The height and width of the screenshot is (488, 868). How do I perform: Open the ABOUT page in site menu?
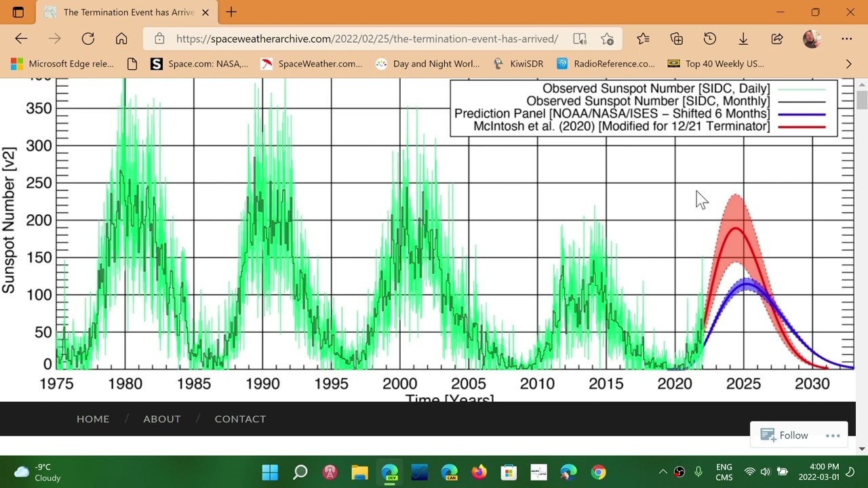point(162,419)
